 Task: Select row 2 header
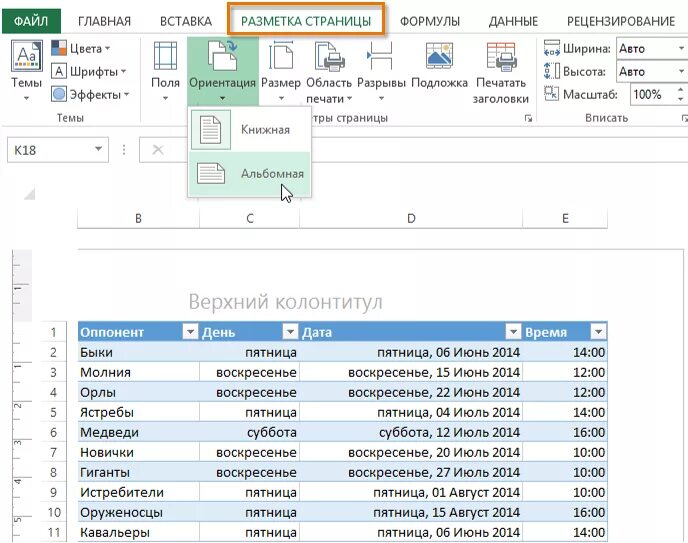[x=54, y=352]
